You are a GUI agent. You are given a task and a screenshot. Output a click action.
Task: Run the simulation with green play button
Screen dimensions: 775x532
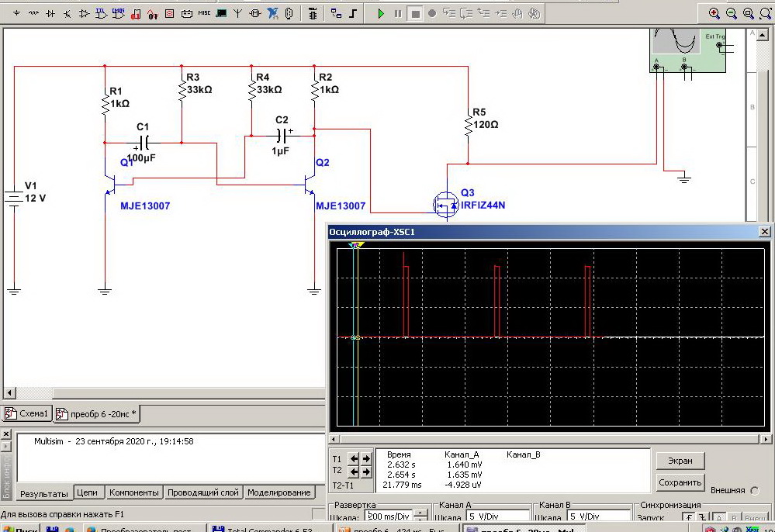pyautogui.click(x=380, y=13)
